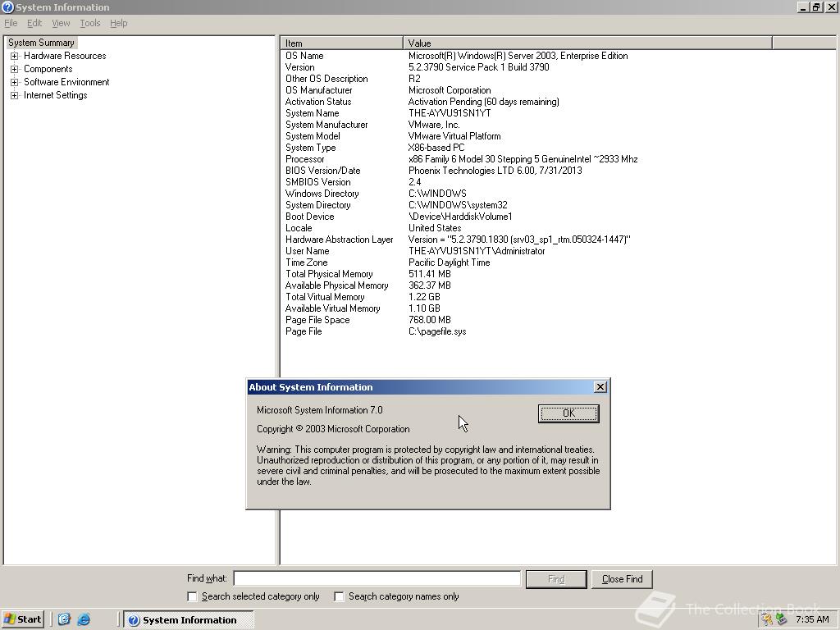Expand the Hardware Resources node

point(15,56)
